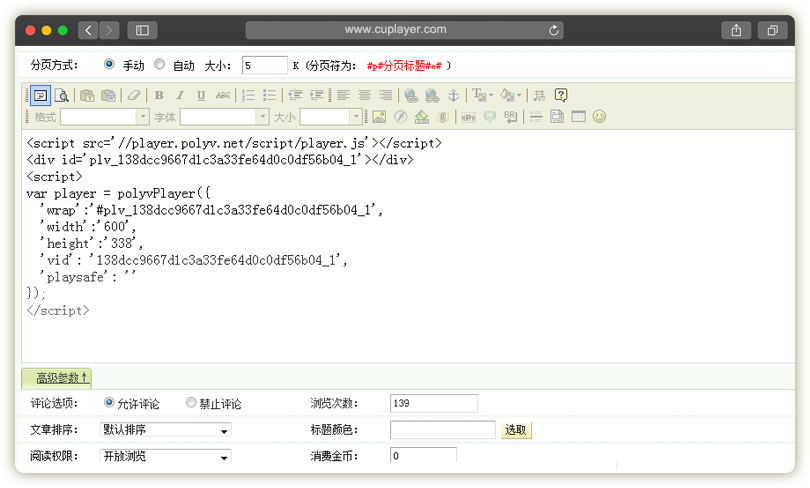Insert a smiley emoticon
The width and height of the screenshot is (810, 488).
(x=600, y=117)
